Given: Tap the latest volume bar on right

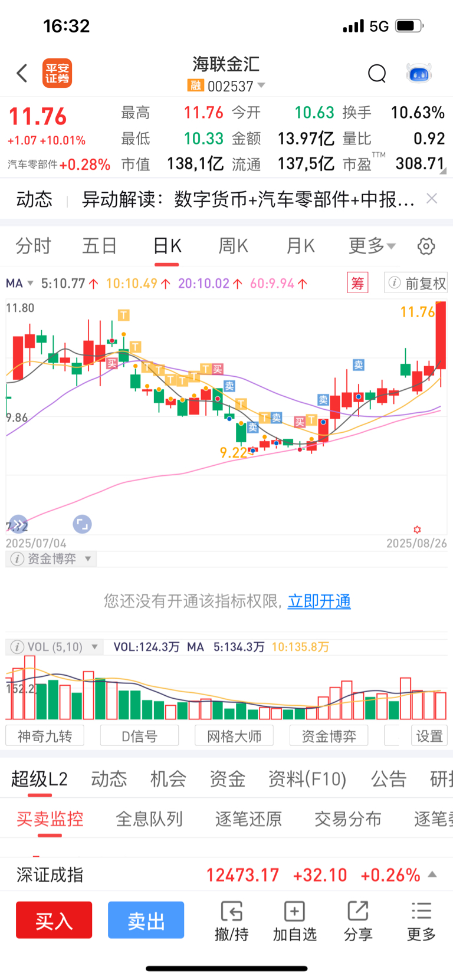Looking at the screenshot, I should 441,705.
